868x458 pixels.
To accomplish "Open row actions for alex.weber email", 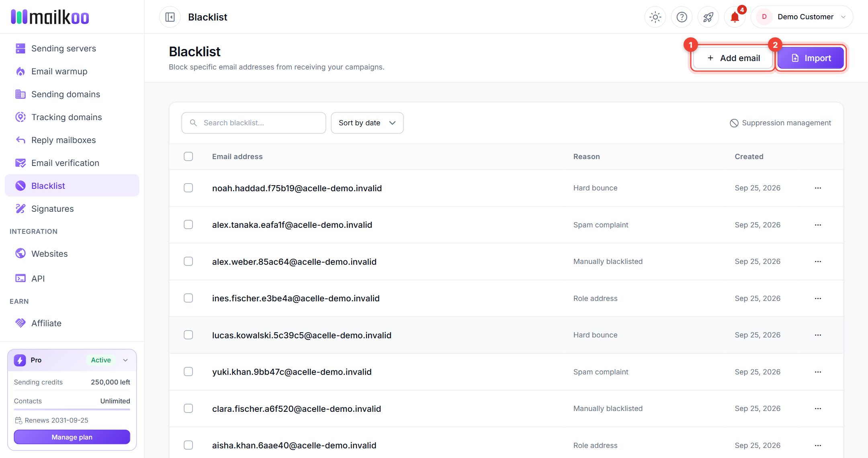I will click(818, 262).
